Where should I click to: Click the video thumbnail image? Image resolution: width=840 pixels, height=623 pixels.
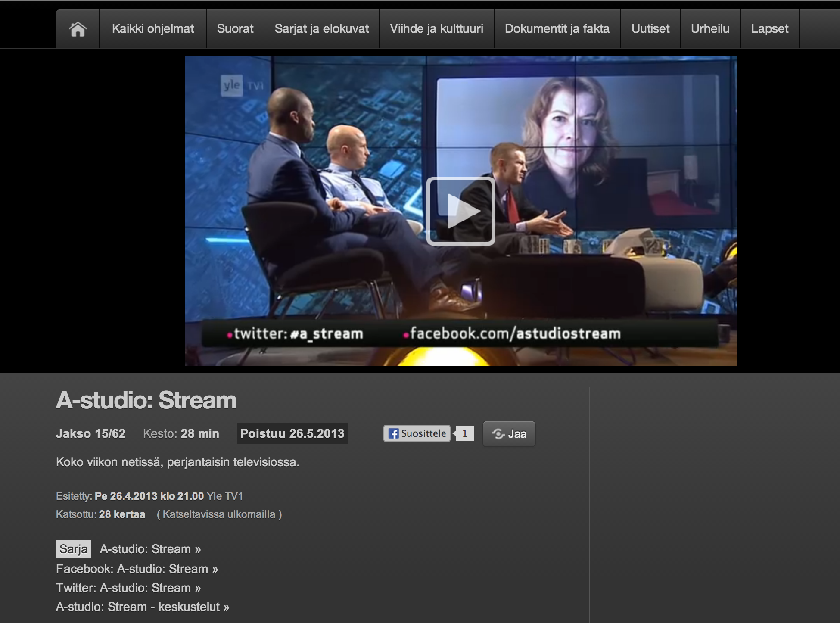[460, 211]
